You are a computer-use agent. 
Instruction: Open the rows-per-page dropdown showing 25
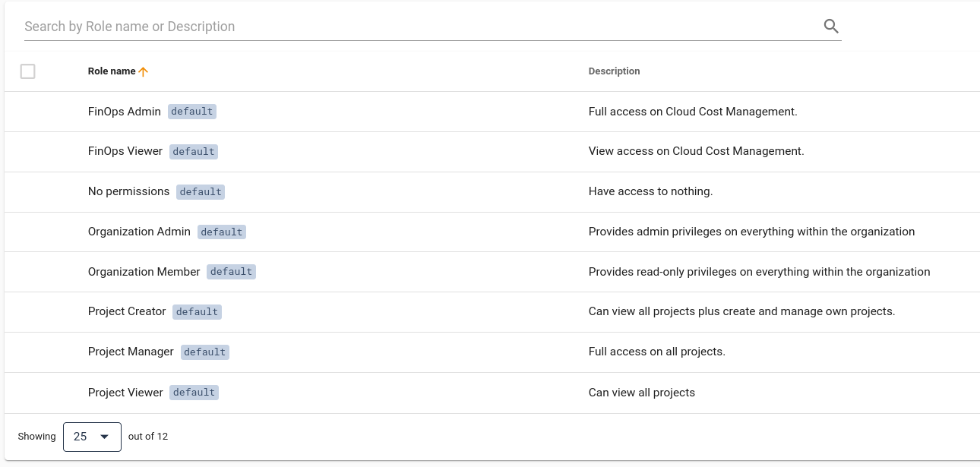(92, 437)
